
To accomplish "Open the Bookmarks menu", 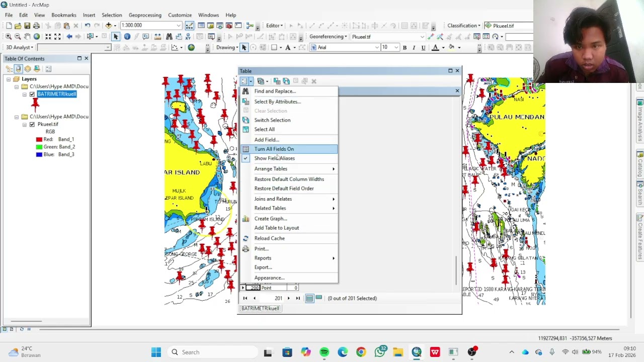I will (64, 15).
